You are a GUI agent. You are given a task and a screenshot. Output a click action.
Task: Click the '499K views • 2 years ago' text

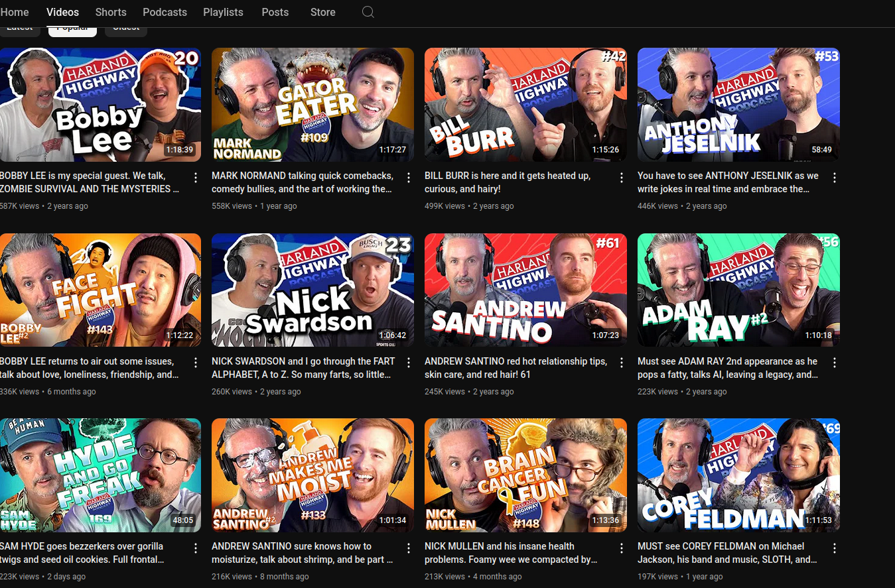tap(469, 206)
